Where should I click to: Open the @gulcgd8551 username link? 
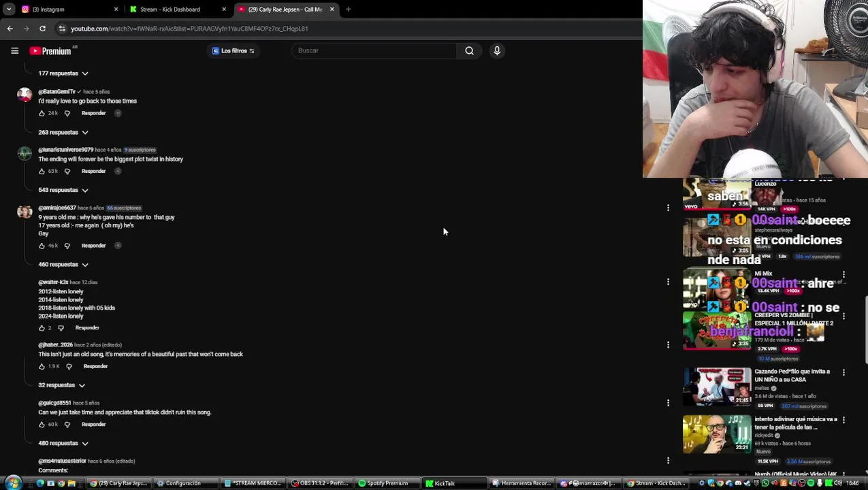pos(54,403)
